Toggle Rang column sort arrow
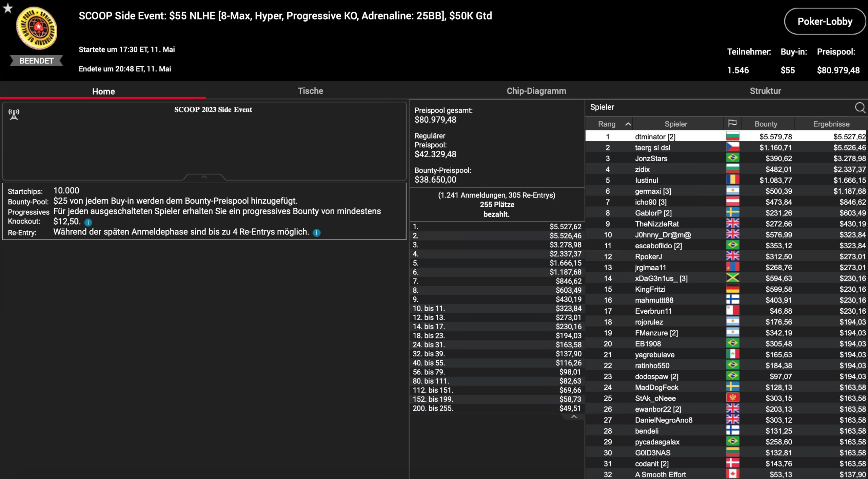 [628, 124]
